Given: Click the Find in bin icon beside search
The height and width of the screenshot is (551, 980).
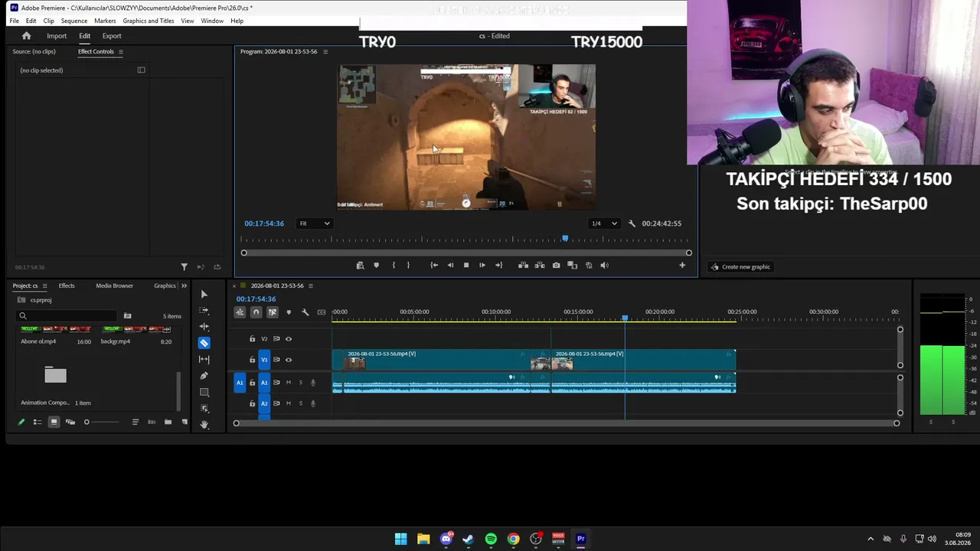Looking at the screenshot, I should point(127,316).
